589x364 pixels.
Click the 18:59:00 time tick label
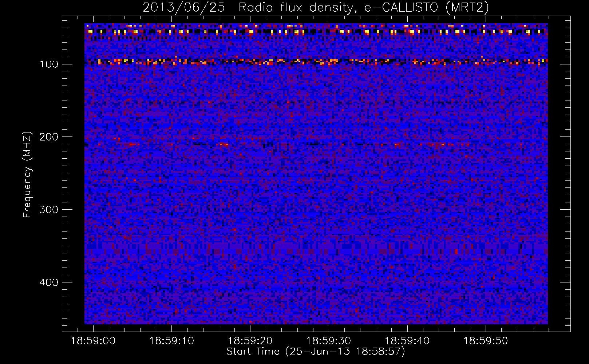click(93, 341)
